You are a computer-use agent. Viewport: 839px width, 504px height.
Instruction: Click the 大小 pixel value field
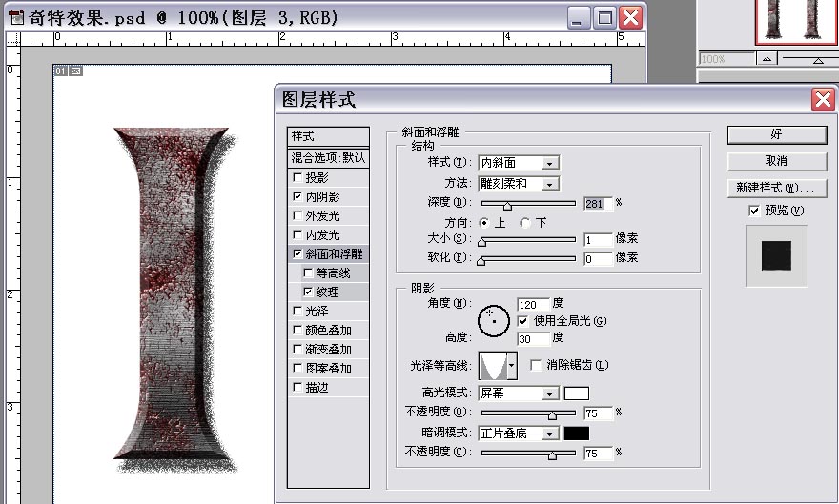(x=598, y=240)
